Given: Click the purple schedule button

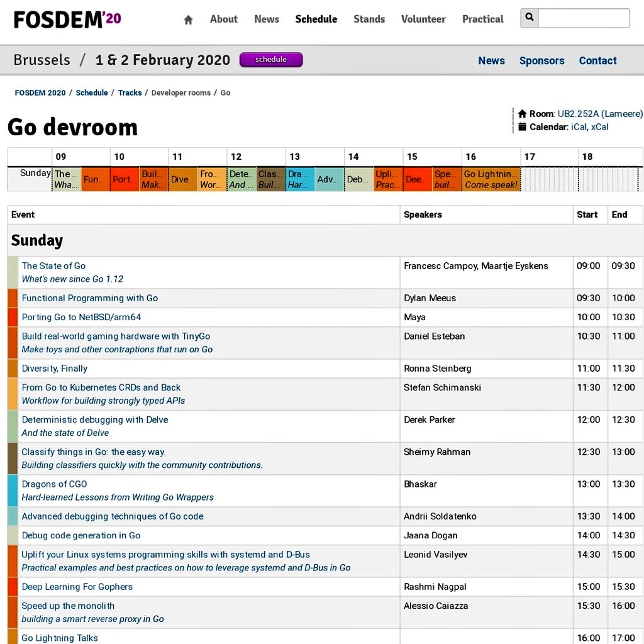Looking at the screenshot, I should click(271, 60).
